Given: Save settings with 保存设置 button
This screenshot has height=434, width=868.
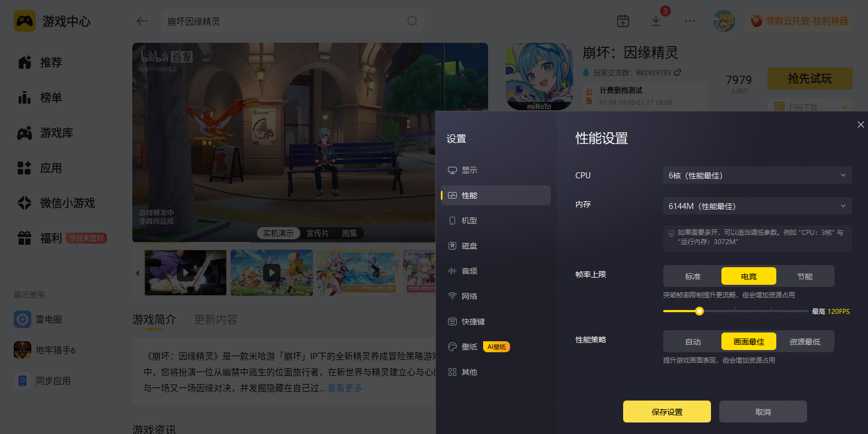Looking at the screenshot, I should [667, 412].
